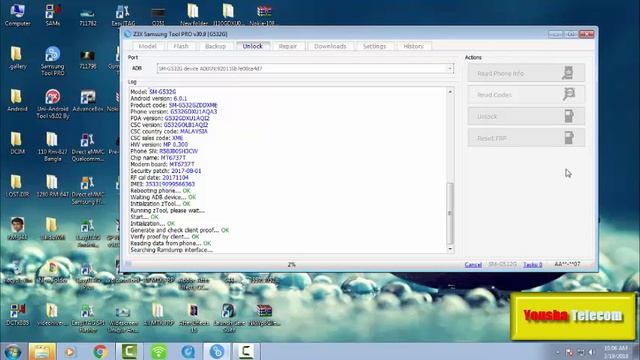
Task: Click the green Wi-Fi taskbar icon
Action: pos(158,351)
